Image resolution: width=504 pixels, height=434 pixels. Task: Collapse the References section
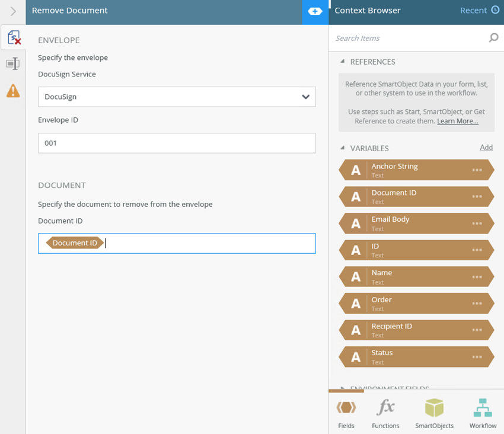point(343,62)
